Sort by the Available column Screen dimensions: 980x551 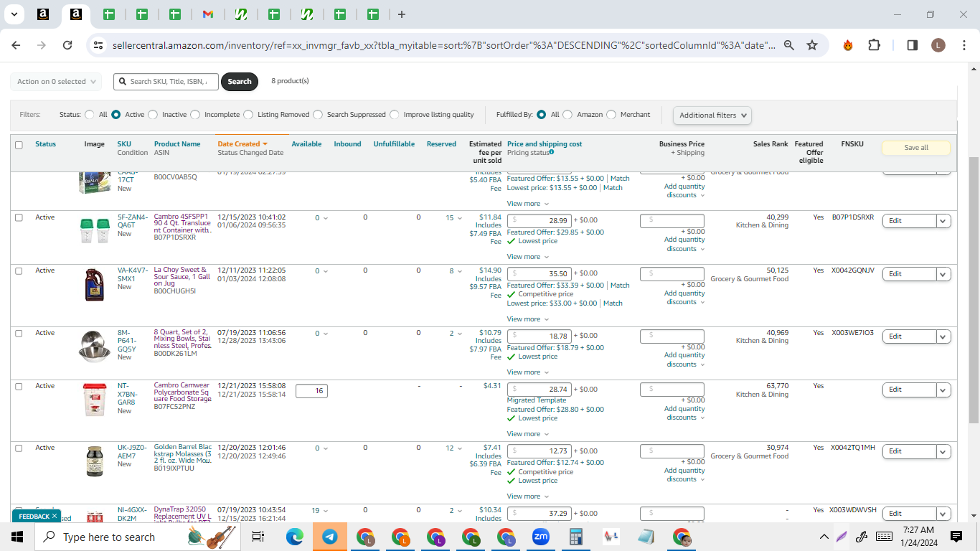[x=306, y=144]
